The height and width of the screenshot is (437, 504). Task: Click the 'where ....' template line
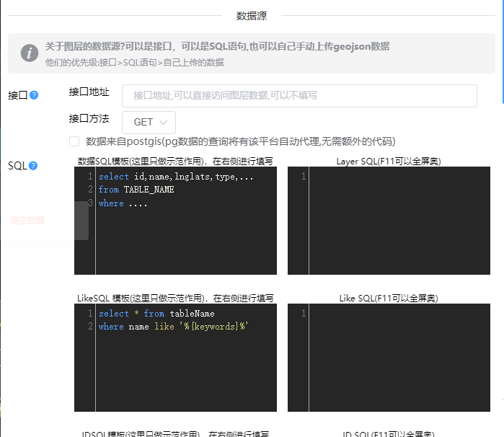pyautogui.click(x=123, y=203)
